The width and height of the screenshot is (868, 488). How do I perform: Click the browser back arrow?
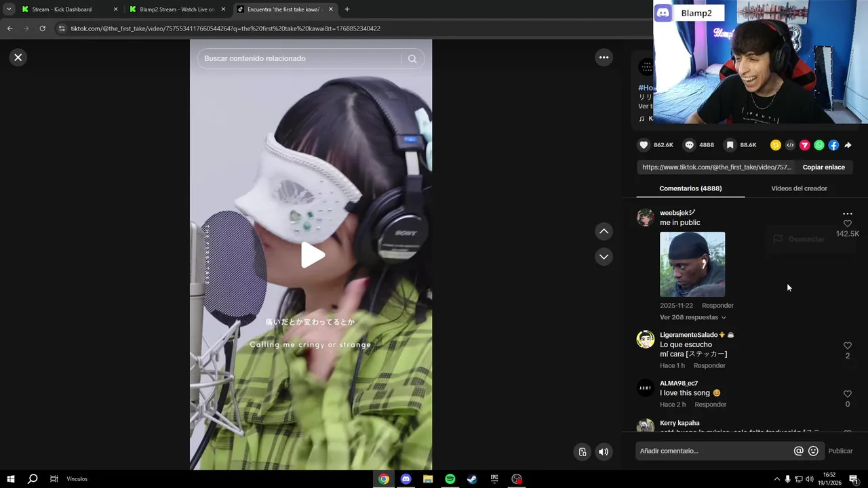pos(9,28)
